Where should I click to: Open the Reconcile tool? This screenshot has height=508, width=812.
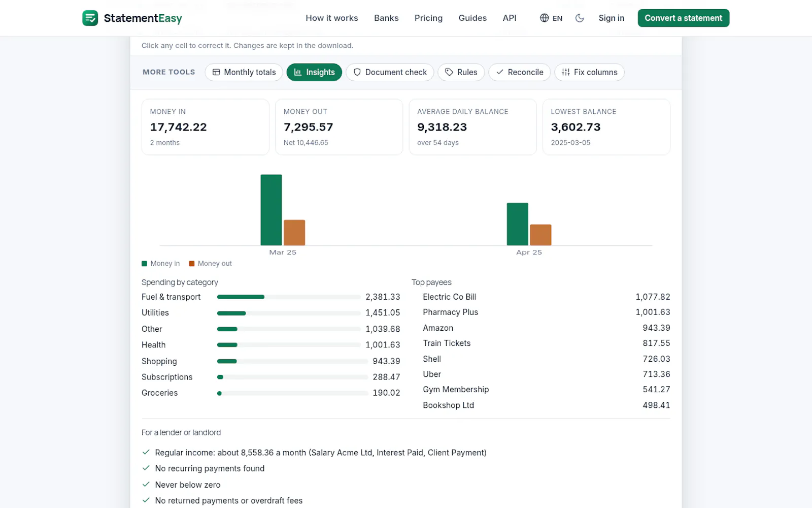[x=519, y=72]
